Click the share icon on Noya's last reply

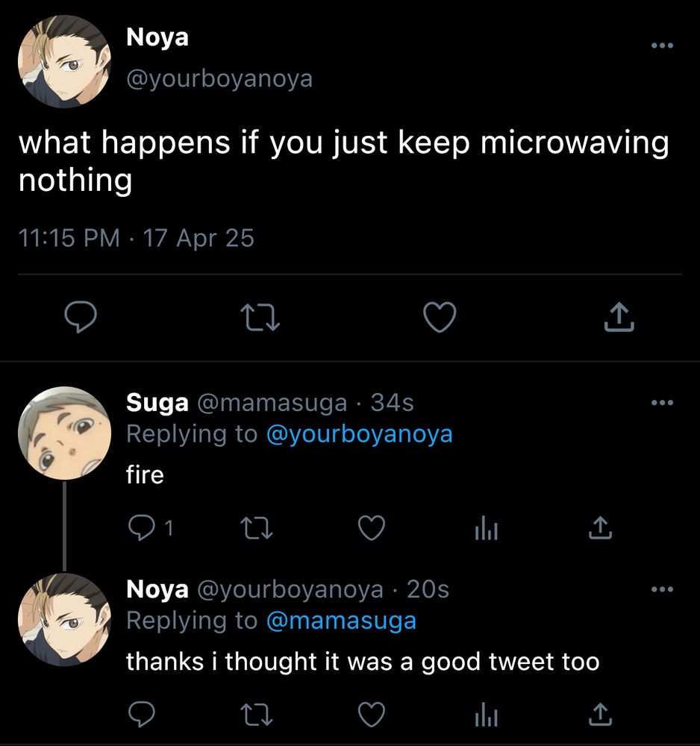[599, 715]
